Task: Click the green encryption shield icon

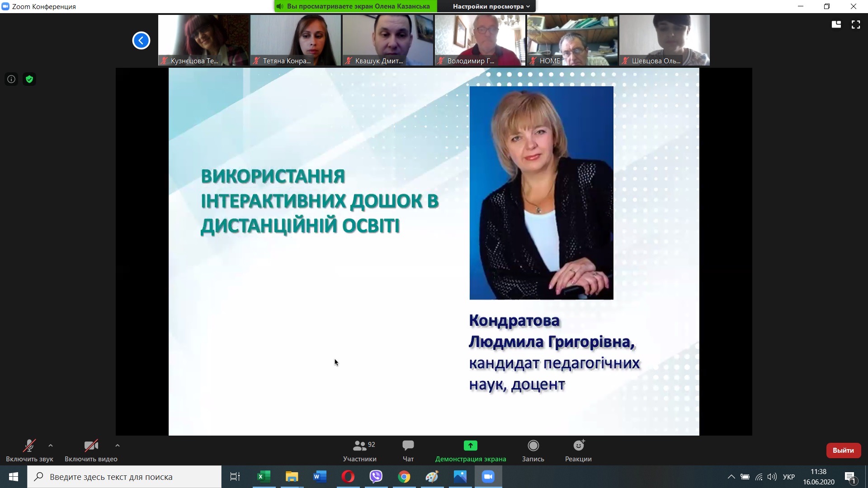Action: (x=29, y=80)
